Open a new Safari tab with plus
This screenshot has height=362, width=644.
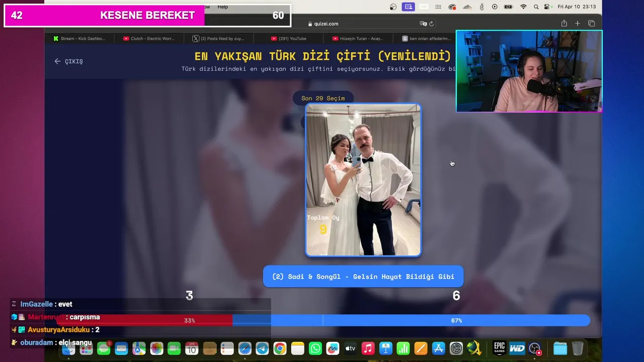tap(578, 24)
